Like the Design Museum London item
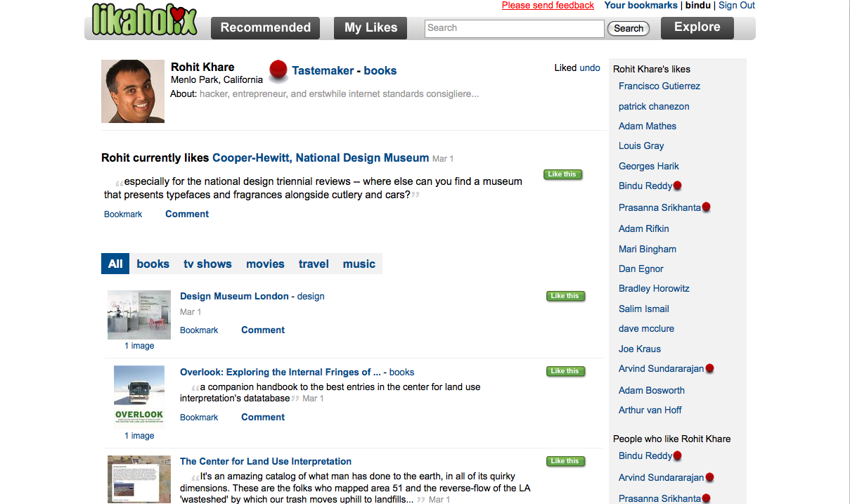 (565, 296)
